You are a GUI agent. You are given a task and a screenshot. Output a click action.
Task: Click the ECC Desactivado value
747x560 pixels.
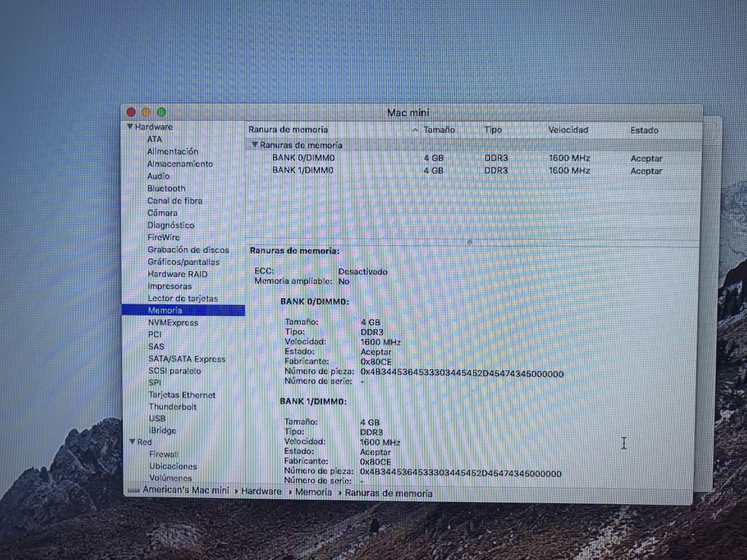tap(363, 272)
